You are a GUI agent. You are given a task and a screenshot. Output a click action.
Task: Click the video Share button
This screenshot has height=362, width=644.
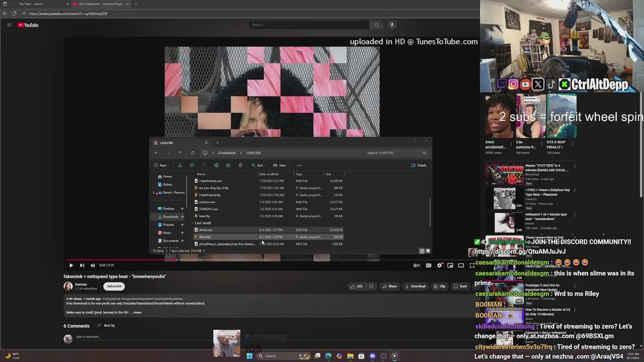point(389,287)
